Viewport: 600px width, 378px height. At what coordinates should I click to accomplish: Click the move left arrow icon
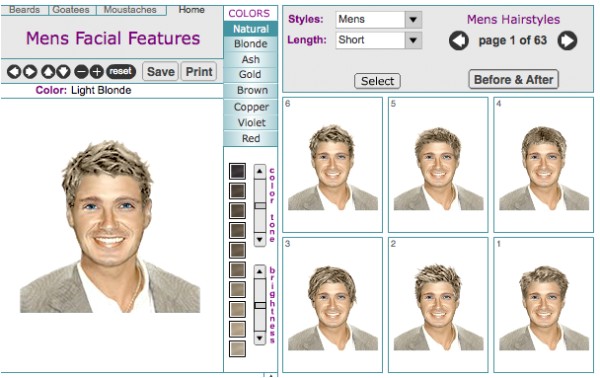tap(14, 72)
